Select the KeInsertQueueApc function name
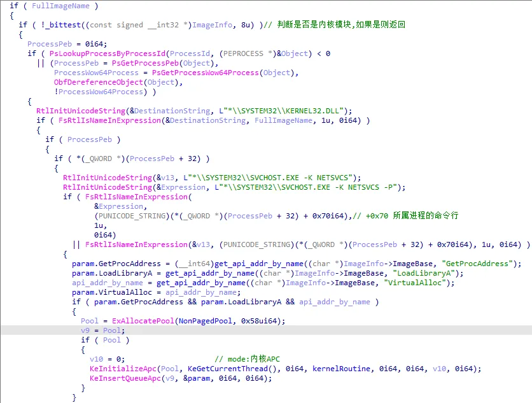532x403 pixels. pyautogui.click(x=125, y=378)
